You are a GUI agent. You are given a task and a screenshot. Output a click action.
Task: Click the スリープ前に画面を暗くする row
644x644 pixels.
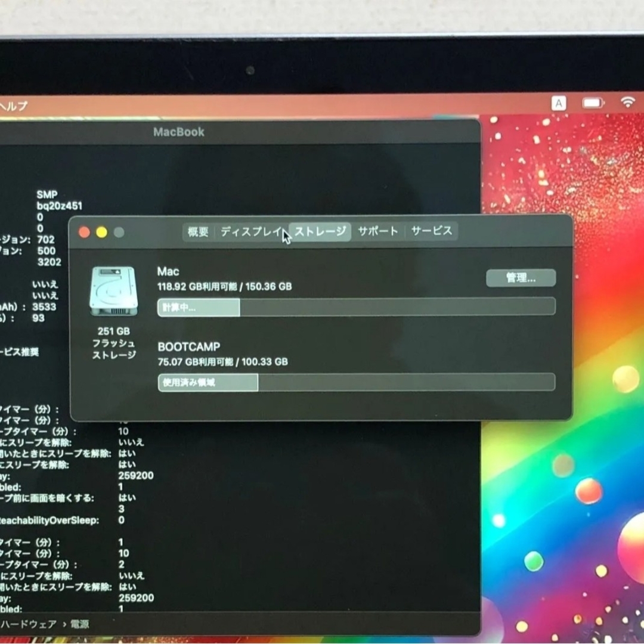click(x=68, y=498)
